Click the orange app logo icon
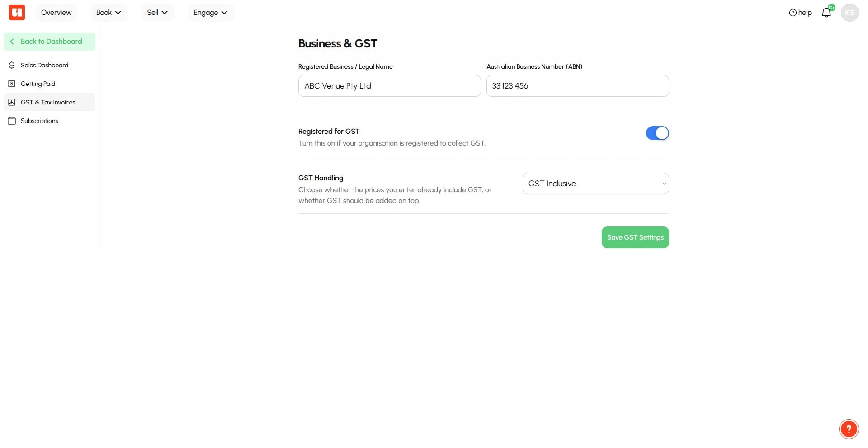 tap(17, 12)
